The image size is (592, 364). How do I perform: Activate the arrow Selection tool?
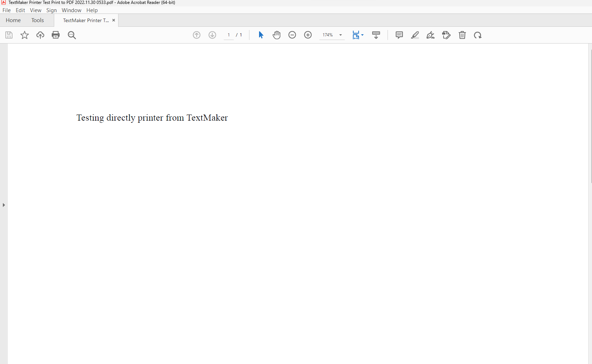pyautogui.click(x=261, y=35)
